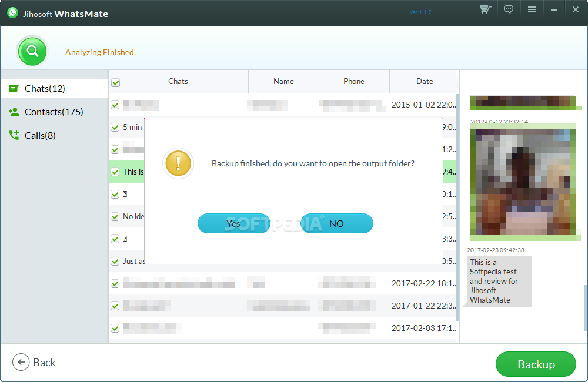Open the feedback chat bubble icon

point(509,9)
